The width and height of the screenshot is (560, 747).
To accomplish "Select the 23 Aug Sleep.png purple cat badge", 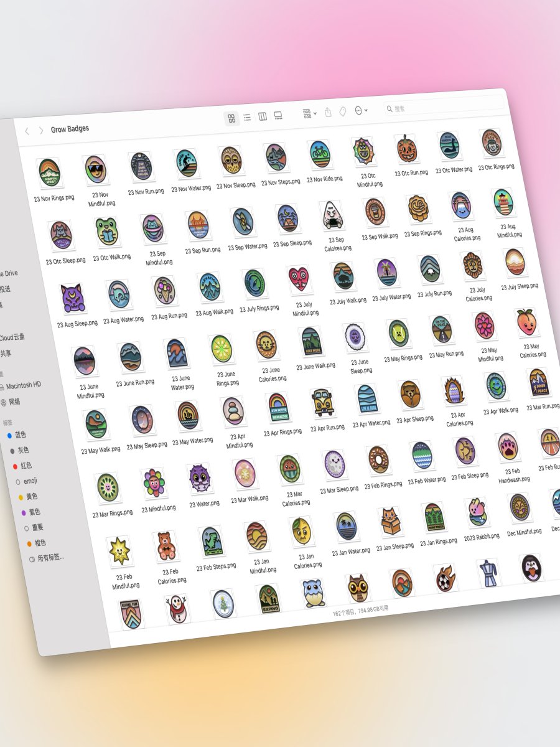I will (72, 298).
